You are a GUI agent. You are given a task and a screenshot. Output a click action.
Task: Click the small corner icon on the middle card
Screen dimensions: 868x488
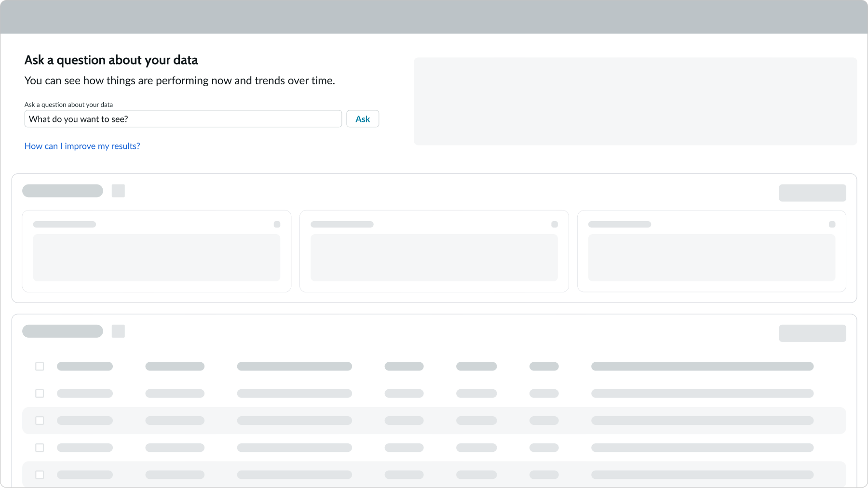555,224
